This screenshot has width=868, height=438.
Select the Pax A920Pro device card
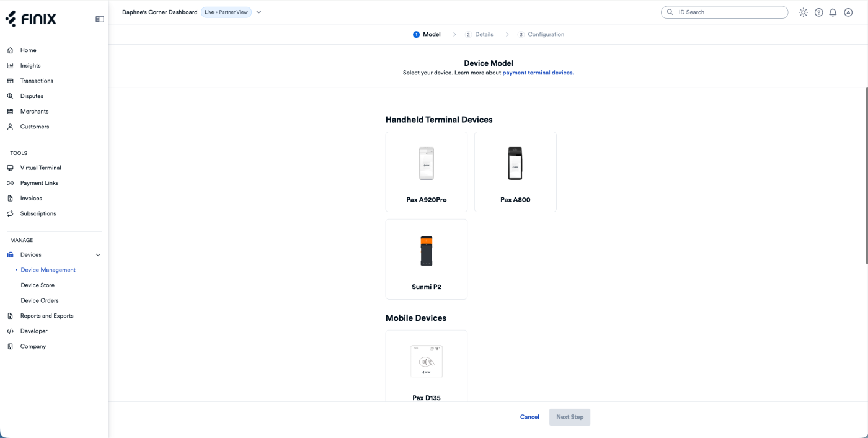point(427,172)
